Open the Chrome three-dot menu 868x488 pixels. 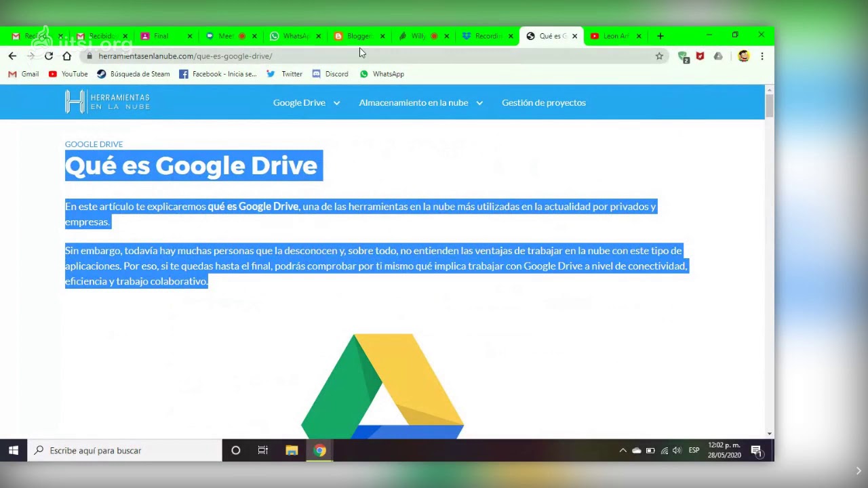tap(762, 56)
